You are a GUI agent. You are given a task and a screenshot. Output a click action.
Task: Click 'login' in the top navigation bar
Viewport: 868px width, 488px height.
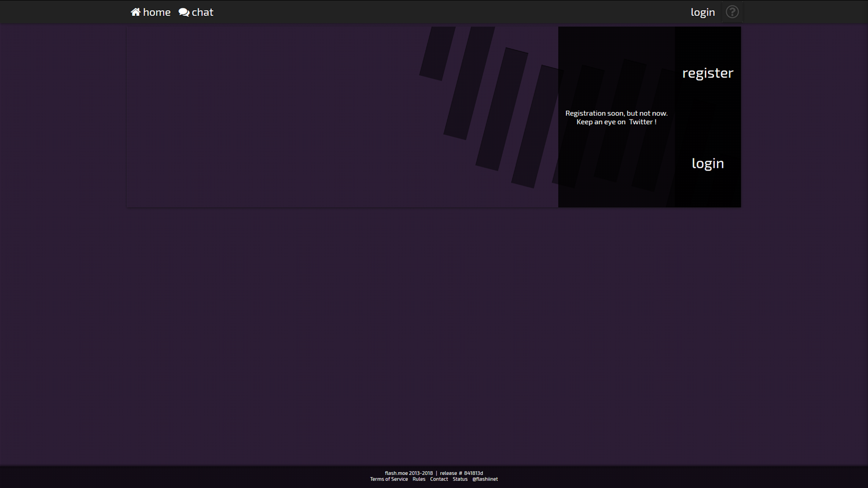702,12
